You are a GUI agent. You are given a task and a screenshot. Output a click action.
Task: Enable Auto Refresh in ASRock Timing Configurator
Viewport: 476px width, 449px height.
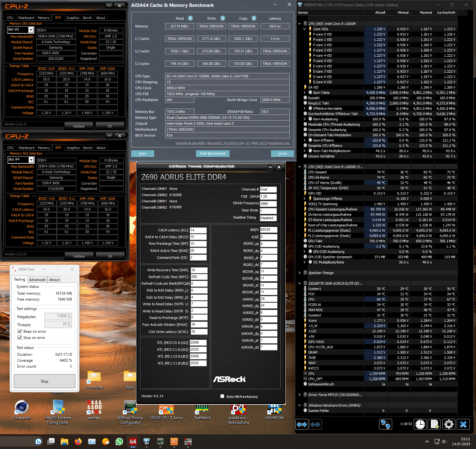(222, 396)
